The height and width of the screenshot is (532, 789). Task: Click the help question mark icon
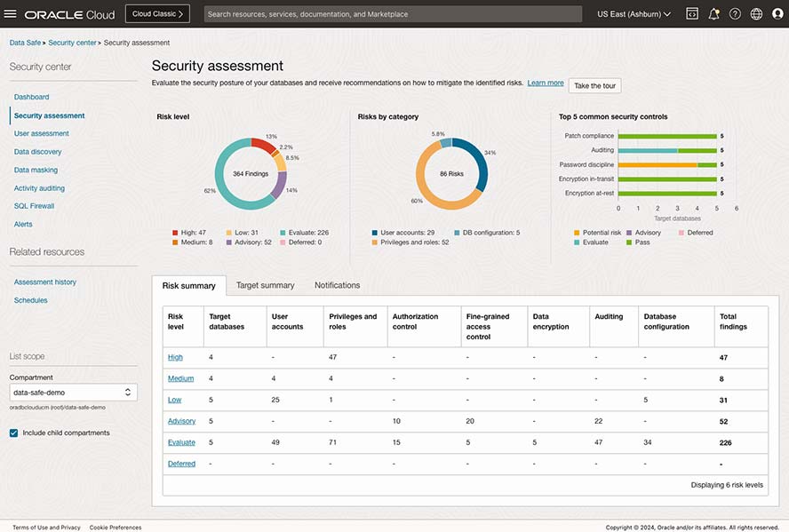click(735, 14)
